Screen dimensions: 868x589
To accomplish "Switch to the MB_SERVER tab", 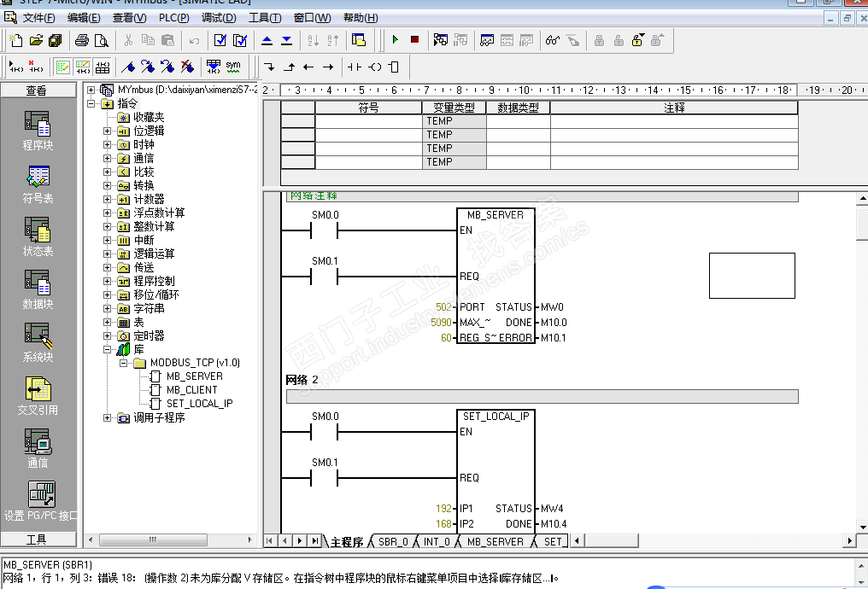I will [x=495, y=542].
